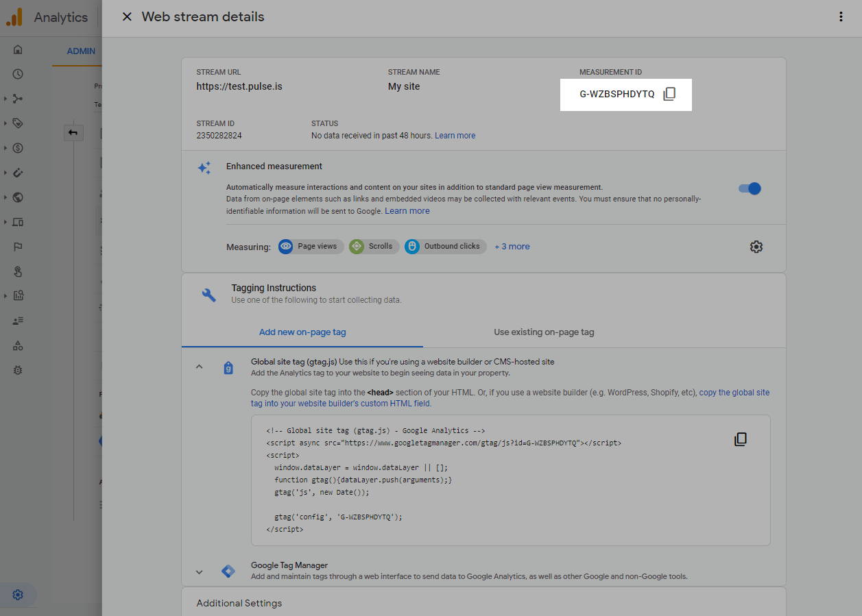862x616 pixels.
Task: Open the Realtime clock icon in sidebar
Action: [18, 74]
